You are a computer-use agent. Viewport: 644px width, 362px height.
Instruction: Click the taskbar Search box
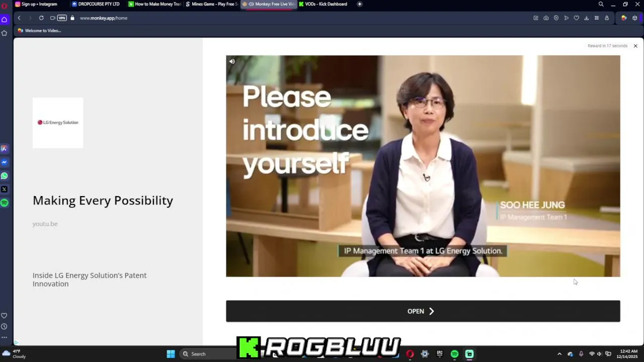207,354
